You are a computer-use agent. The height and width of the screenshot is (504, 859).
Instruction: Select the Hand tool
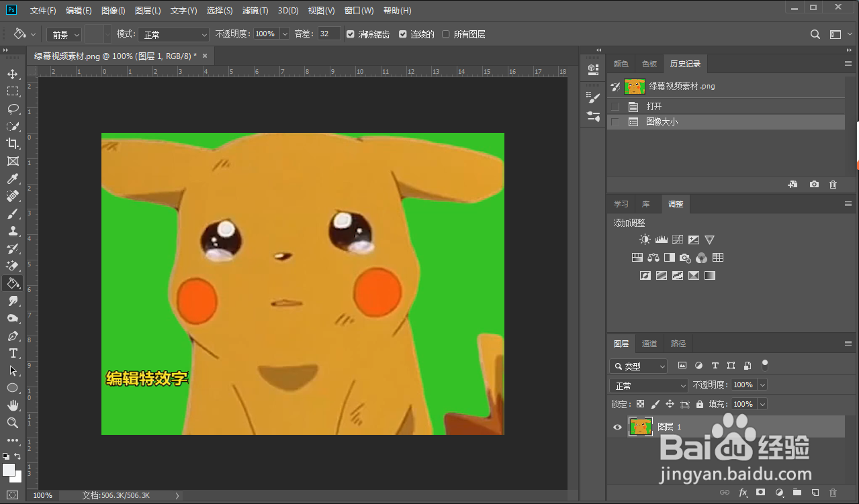(x=13, y=405)
